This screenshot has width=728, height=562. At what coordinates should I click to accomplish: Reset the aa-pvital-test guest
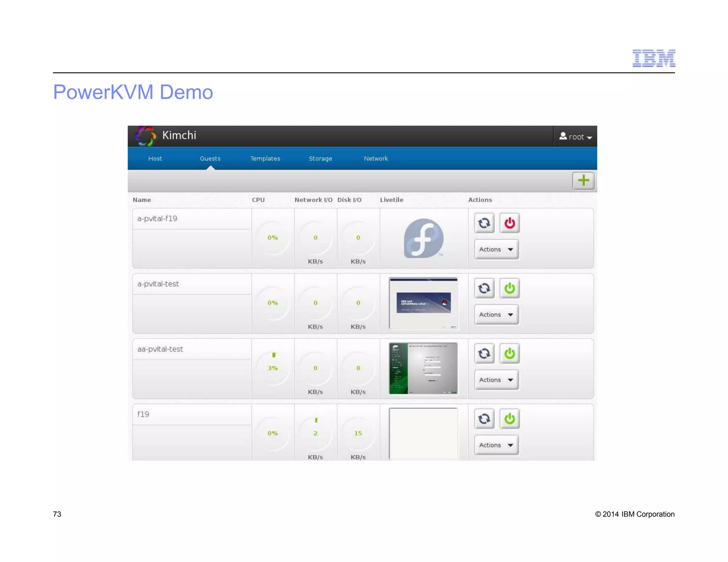484,353
